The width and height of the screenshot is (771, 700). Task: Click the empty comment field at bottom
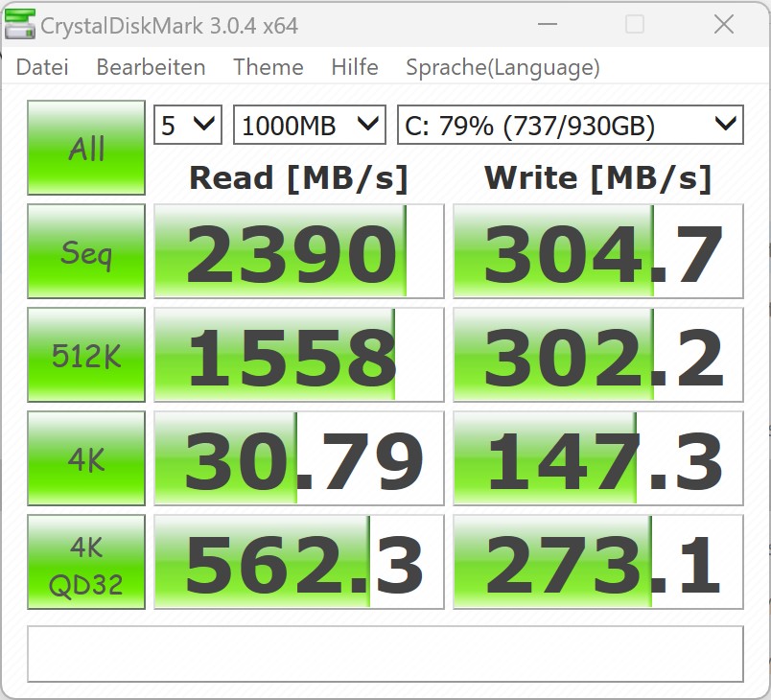click(x=385, y=654)
